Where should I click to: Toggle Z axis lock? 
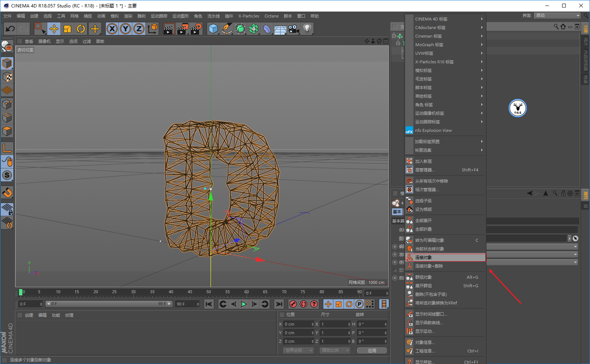coord(139,29)
